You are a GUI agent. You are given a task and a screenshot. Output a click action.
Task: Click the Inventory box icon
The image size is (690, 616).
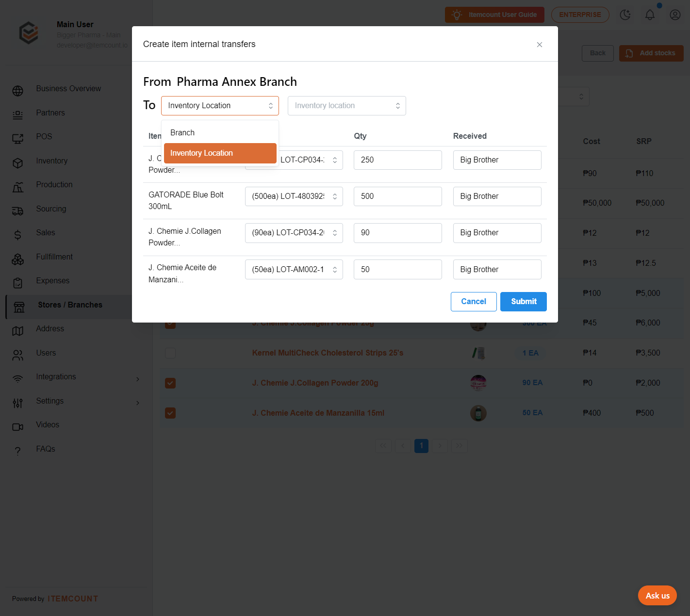[18, 163]
